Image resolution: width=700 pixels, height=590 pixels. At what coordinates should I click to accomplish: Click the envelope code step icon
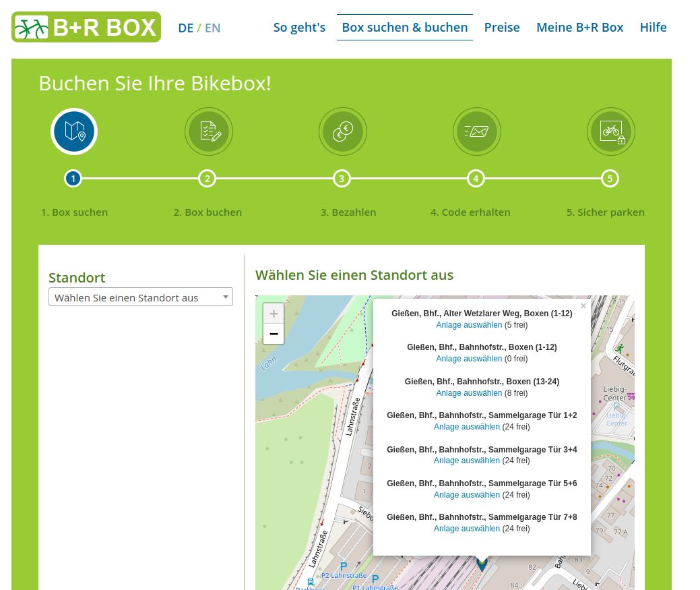pos(476,131)
